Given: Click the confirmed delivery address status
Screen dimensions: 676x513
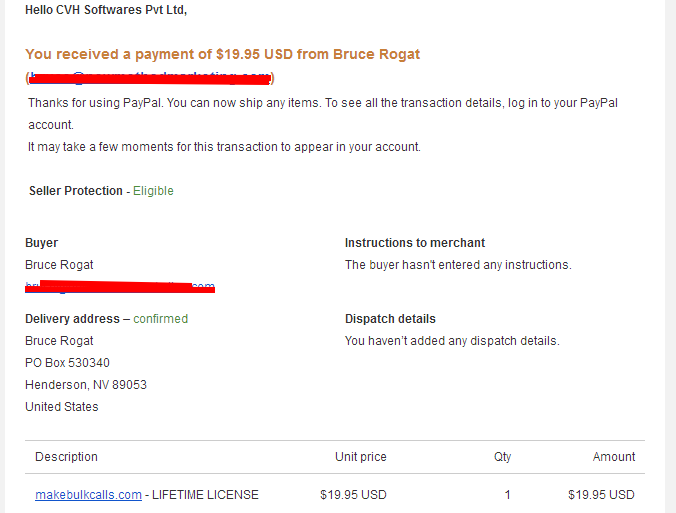Looking at the screenshot, I should (160, 319).
